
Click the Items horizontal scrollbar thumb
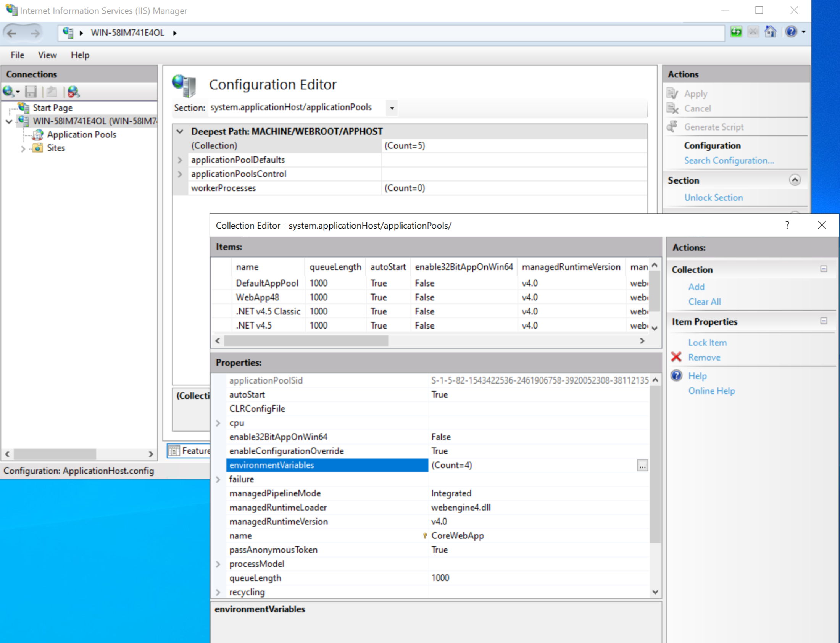point(306,341)
